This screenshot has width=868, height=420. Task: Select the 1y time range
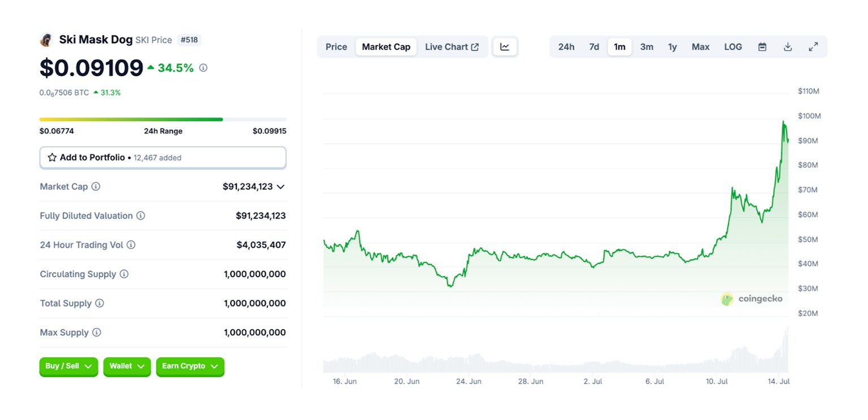point(672,47)
